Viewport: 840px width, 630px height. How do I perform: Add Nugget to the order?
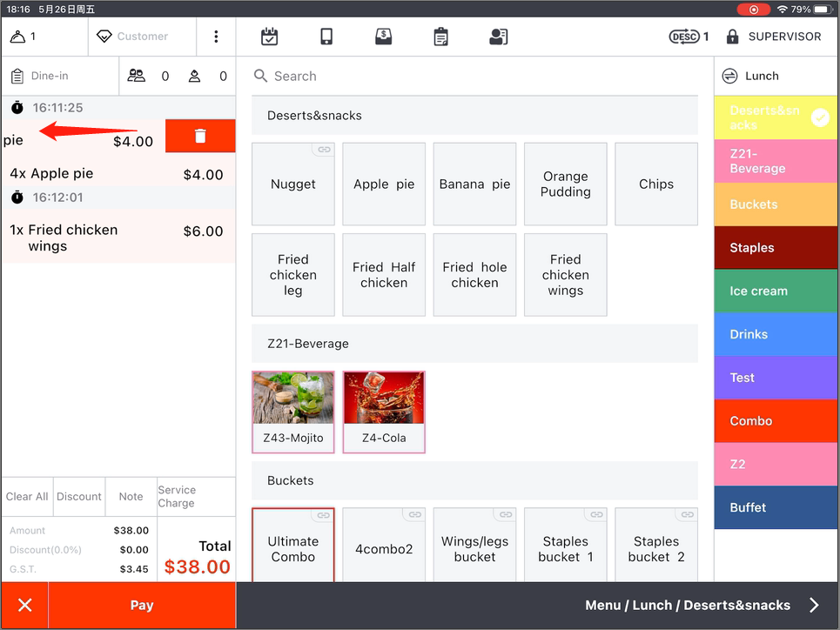[293, 184]
